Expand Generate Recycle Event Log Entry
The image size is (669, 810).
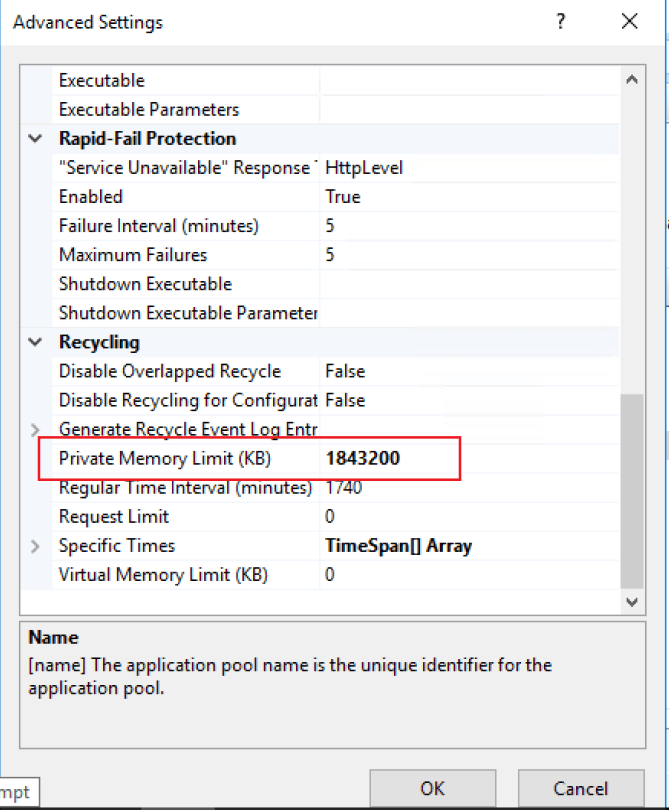pyautogui.click(x=36, y=430)
